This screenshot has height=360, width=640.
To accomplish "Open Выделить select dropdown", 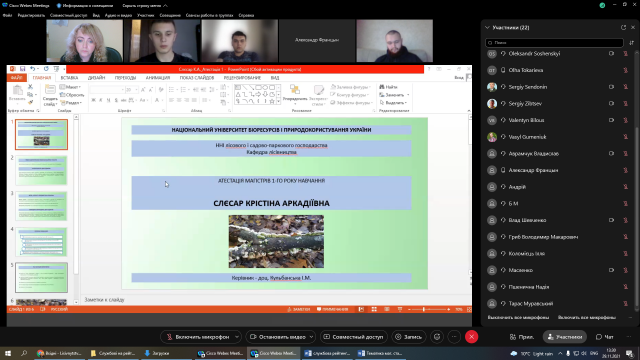I will pyautogui.click(x=393, y=103).
